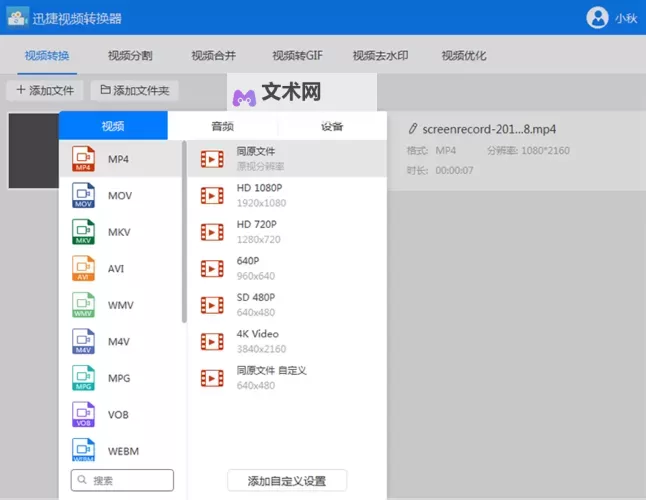Click the search magnifier icon

(x=82, y=480)
